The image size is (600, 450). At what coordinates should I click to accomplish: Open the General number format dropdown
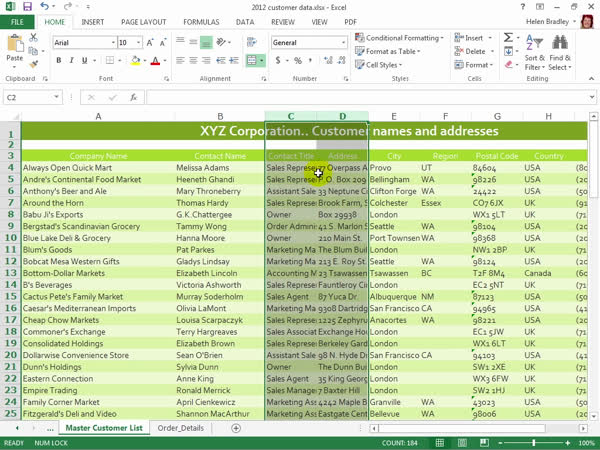[x=343, y=42]
